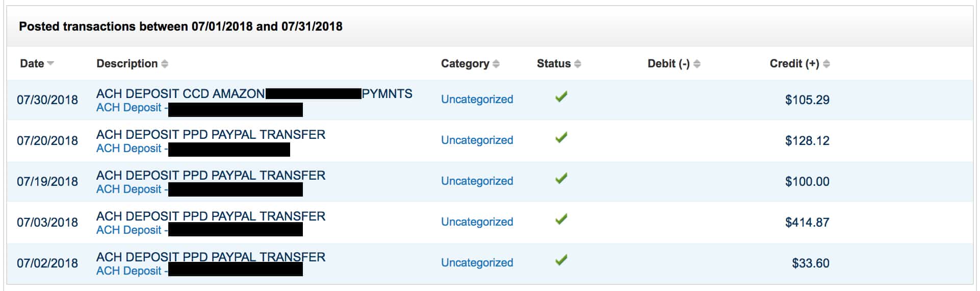Click the Debit (-) column sort icon
The width and height of the screenshot is (980, 291).
point(697,64)
